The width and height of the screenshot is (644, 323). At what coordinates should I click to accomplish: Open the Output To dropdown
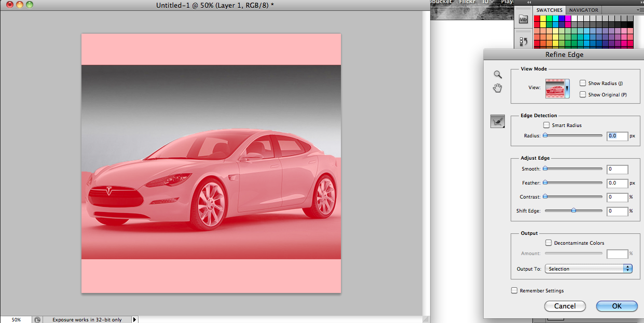(x=588, y=269)
